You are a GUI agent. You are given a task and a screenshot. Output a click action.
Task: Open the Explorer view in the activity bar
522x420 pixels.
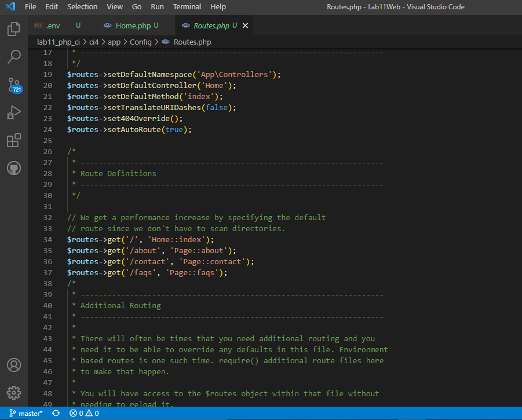point(14,28)
